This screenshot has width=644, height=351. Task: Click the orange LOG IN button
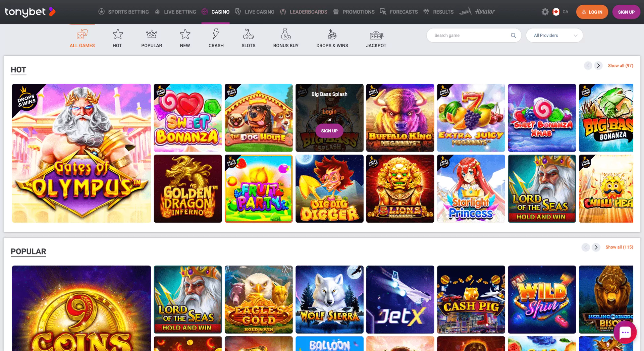[592, 12]
